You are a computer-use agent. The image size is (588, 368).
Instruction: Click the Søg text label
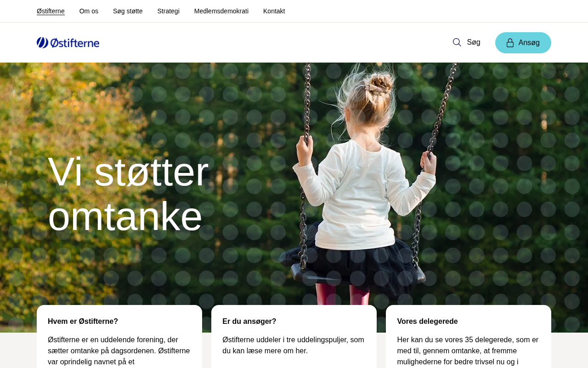(474, 42)
